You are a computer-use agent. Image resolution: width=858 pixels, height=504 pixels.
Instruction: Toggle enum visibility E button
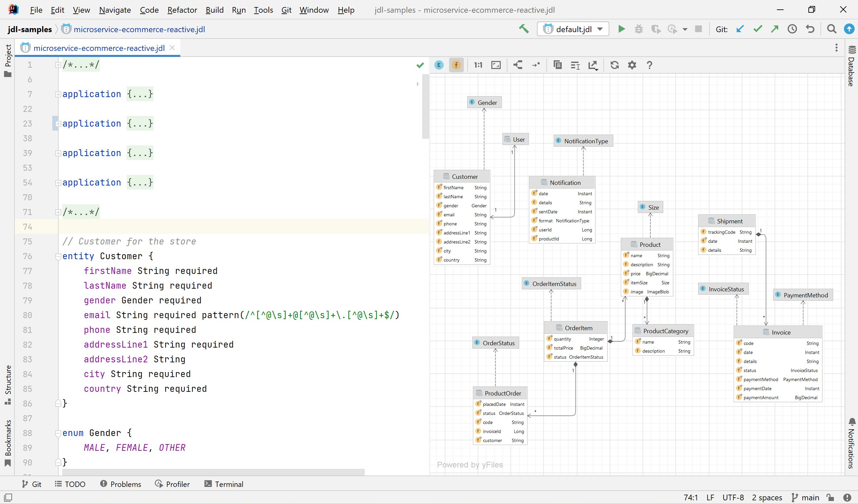pos(439,65)
